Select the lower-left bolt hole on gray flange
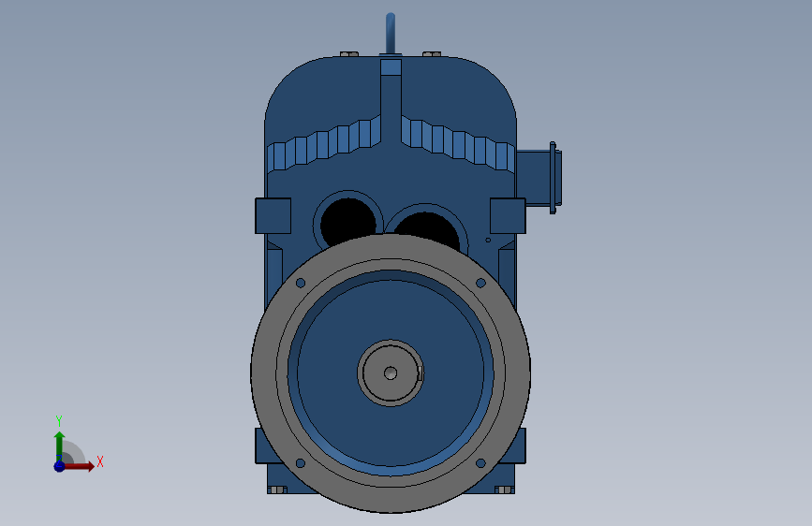 tap(300, 463)
